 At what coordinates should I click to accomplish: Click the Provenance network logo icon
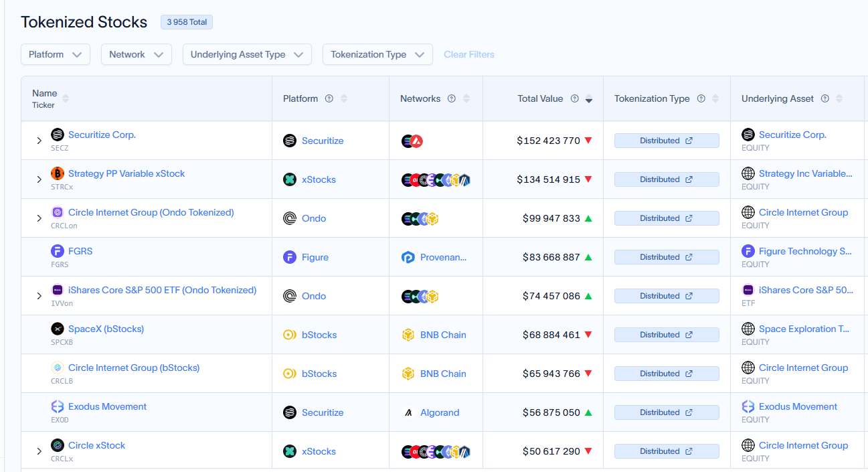408,257
